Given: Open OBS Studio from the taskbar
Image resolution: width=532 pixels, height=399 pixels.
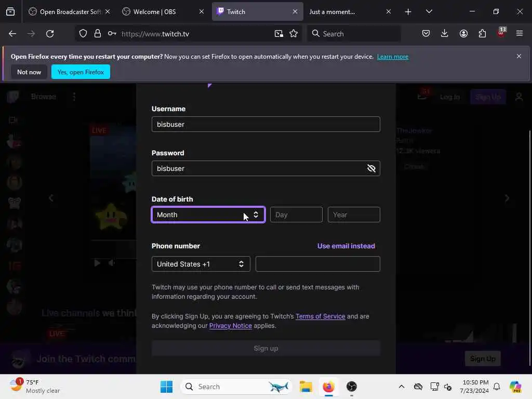Looking at the screenshot, I should point(352,387).
